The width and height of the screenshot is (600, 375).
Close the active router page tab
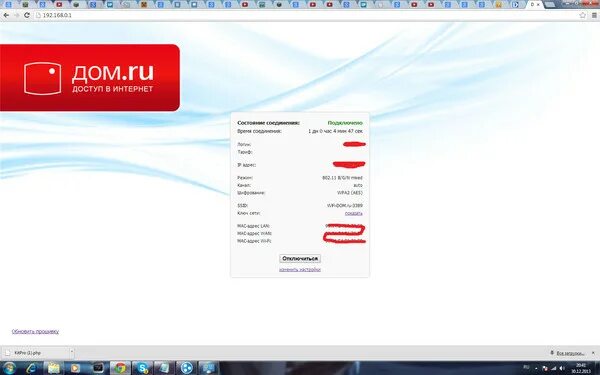pos(538,5)
